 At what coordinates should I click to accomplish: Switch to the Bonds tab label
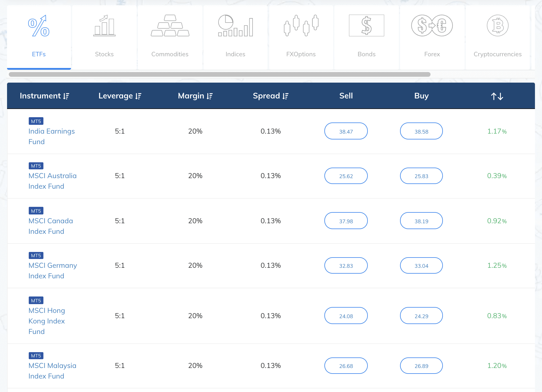pyautogui.click(x=367, y=54)
